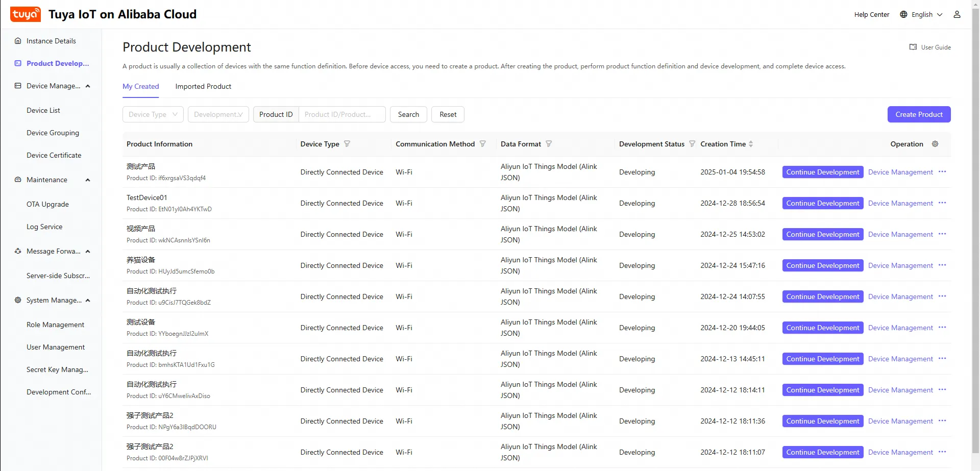Open the Help Center link

click(x=872, y=14)
